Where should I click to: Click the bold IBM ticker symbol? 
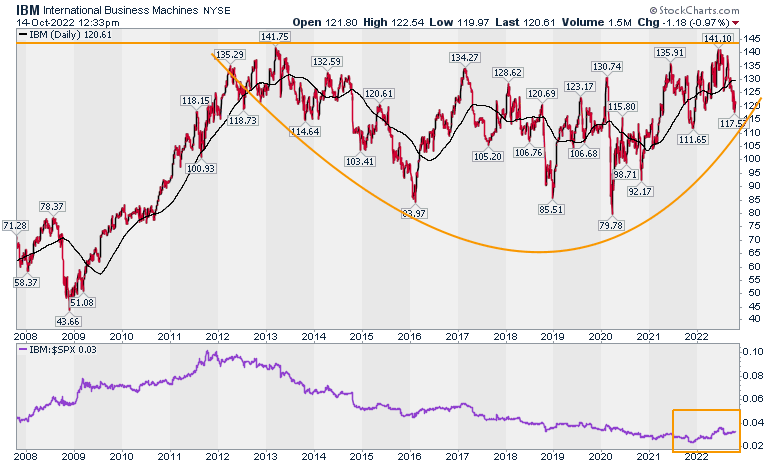pos(28,10)
